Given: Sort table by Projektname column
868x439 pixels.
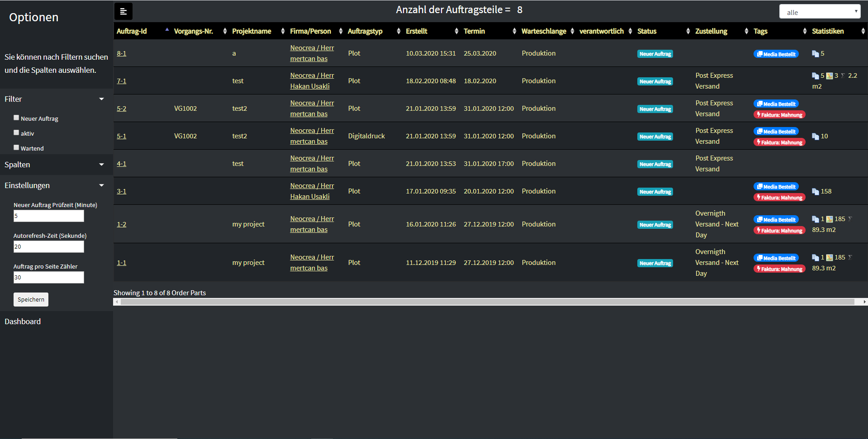Looking at the screenshot, I should coord(258,31).
